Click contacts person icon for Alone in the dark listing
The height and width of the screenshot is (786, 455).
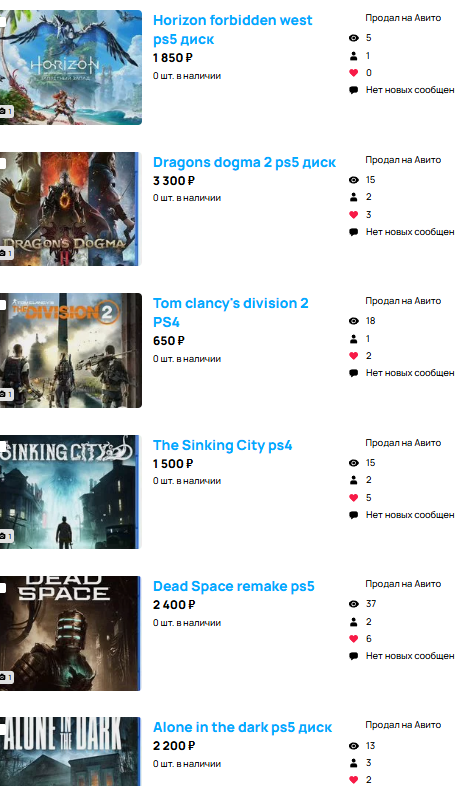pos(354,763)
